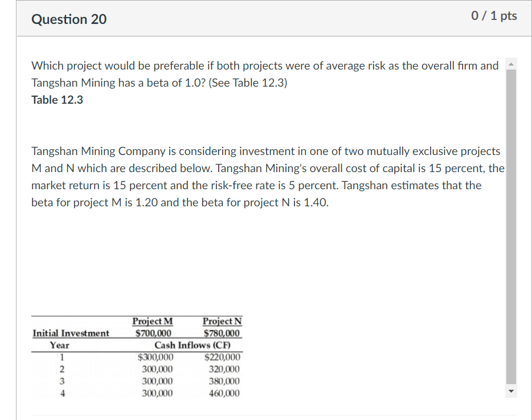Click the Project M column header

point(152,321)
